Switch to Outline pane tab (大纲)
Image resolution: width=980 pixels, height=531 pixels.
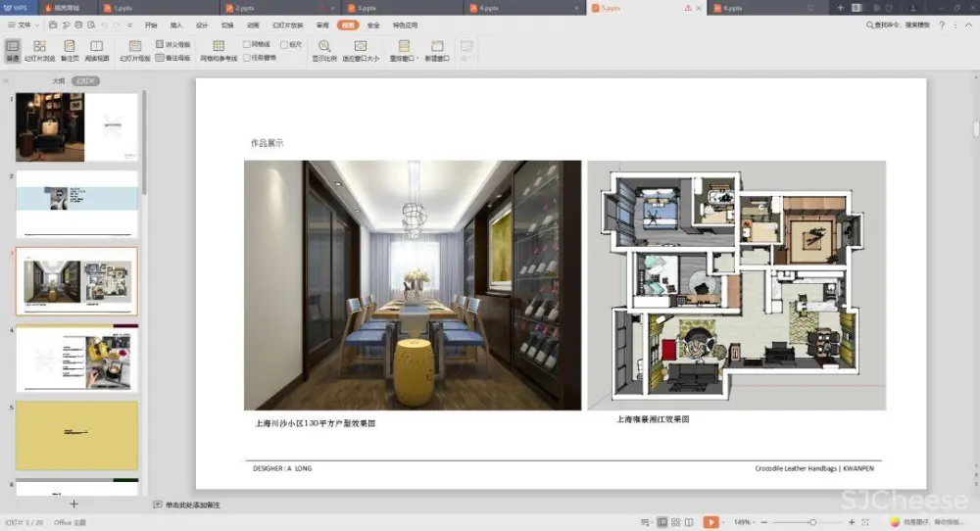click(x=58, y=80)
